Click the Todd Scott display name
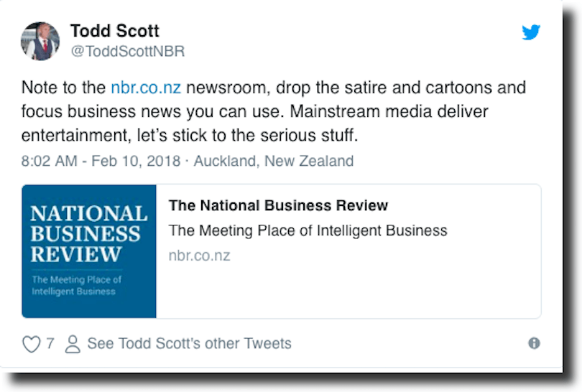Screen dimensions: 582x392 coord(114,31)
